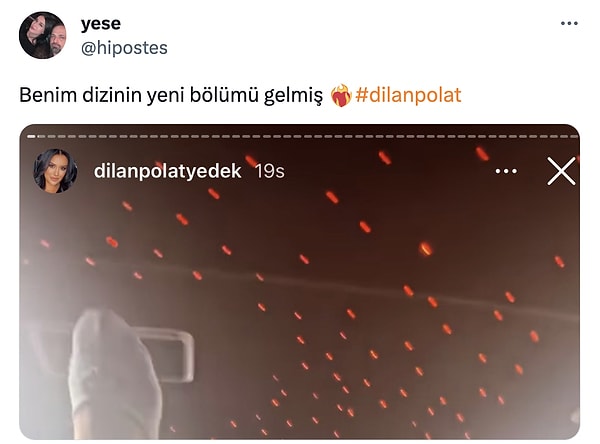600x444 pixels.
Task: Open the dilanpolatyedek story profile picture
Action: pyautogui.click(x=55, y=171)
